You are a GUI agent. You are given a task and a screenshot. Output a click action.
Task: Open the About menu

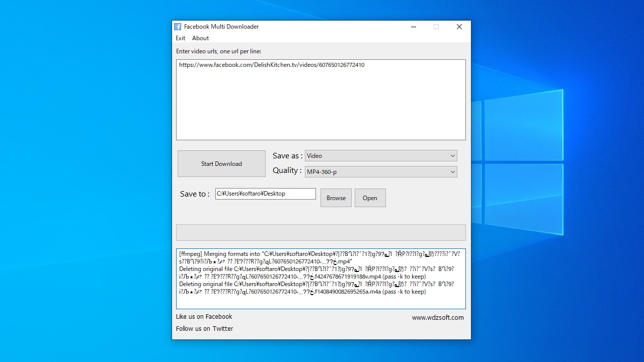pyautogui.click(x=200, y=38)
